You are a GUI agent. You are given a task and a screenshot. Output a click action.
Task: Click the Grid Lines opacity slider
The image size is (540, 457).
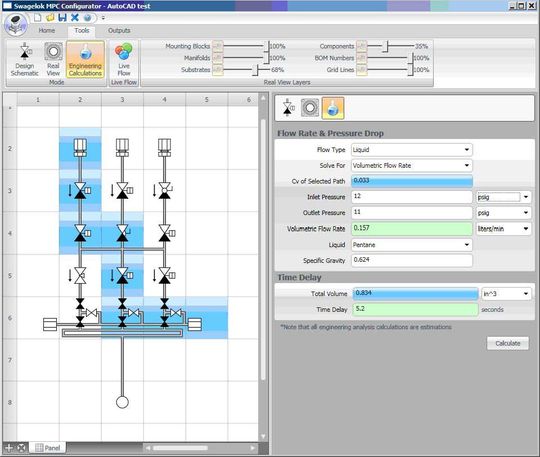pyautogui.click(x=390, y=70)
